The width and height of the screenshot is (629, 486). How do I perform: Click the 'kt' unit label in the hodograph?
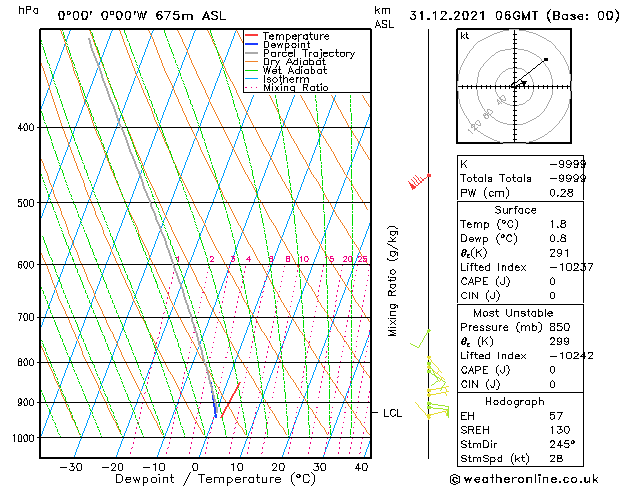[x=465, y=36]
